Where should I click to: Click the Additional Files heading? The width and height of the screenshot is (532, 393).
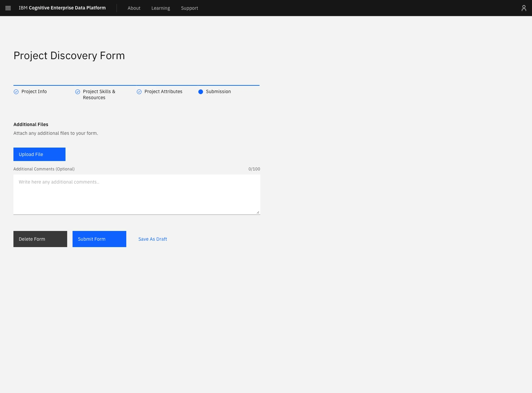pos(31,124)
